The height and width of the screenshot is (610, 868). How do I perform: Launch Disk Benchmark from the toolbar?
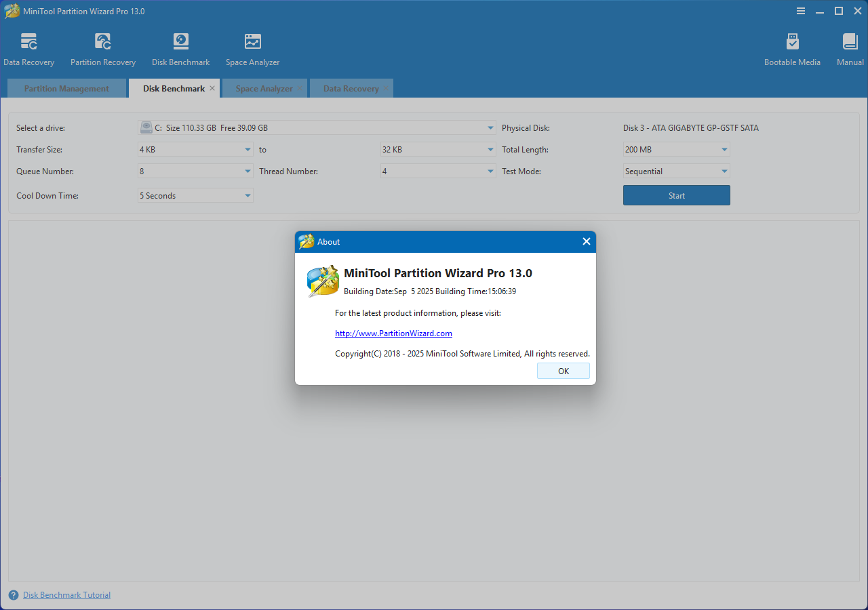180,49
